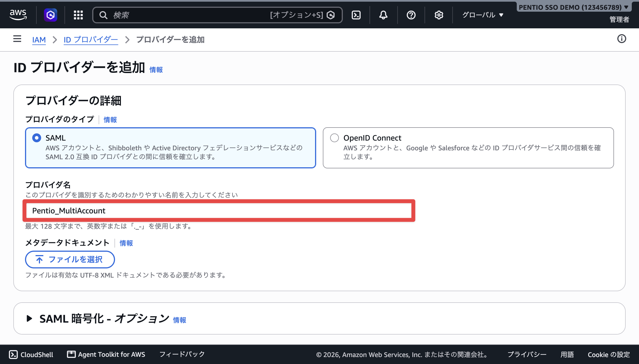The width and height of the screenshot is (639, 364).
Task: Open CloudShell in the footer
Action: 31,355
